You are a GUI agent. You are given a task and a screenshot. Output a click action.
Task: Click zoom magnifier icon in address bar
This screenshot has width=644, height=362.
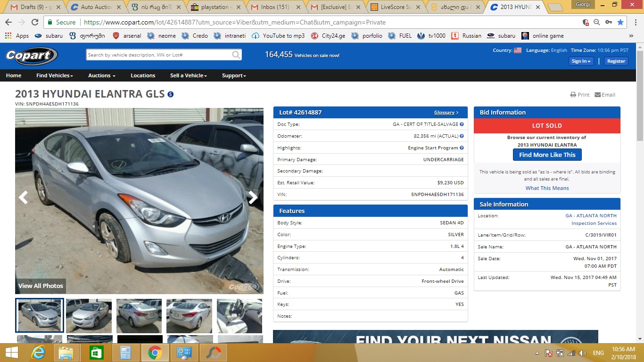tap(597, 22)
